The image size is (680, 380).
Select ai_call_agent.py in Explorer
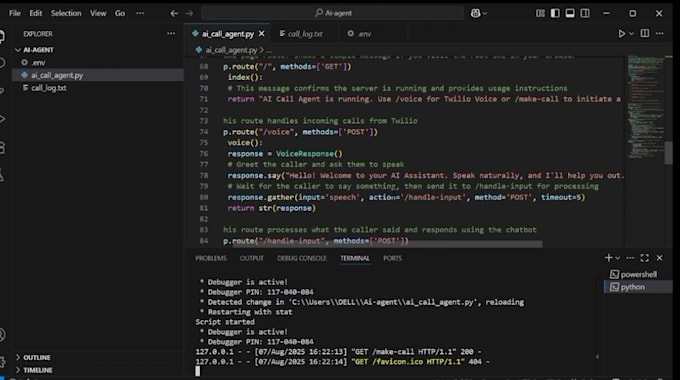(x=98, y=75)
